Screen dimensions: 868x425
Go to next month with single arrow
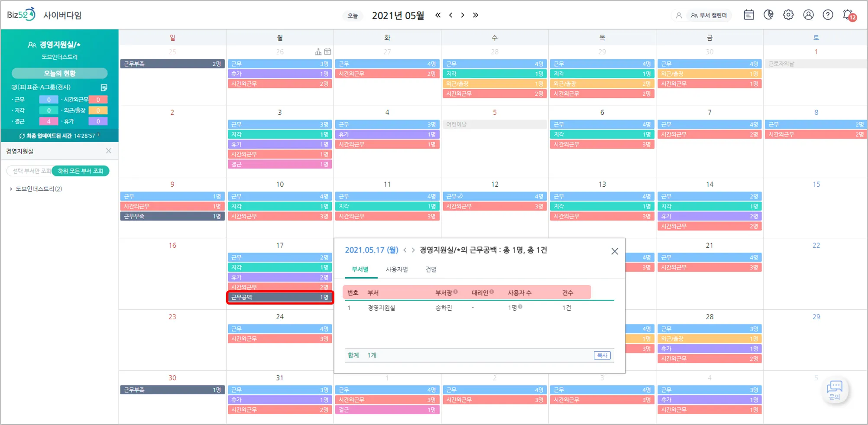pyautogui.click(x=463, y=15)
